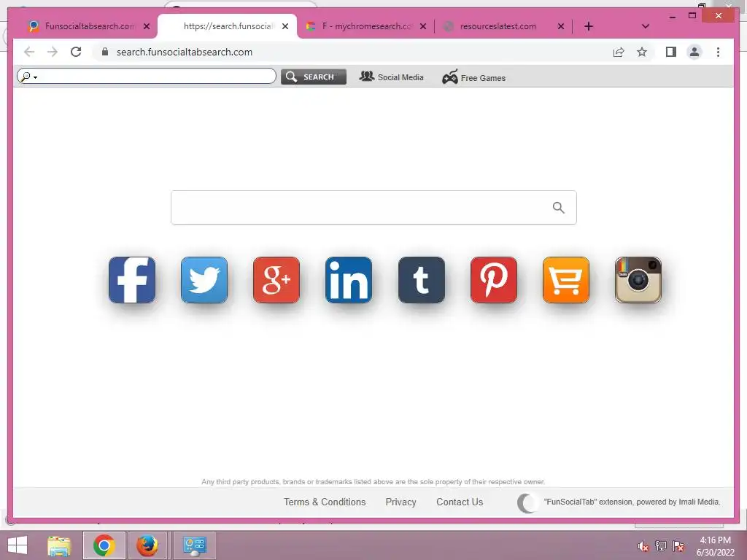Viewport: 747px width, 560px height.
Task: Open the orange shopping cart icon
Action: click(x=566, y=280)
